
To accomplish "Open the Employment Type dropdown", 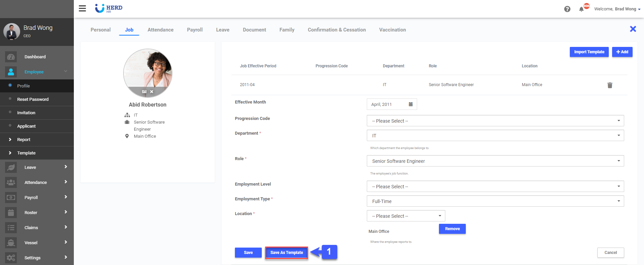I will [x=495, y=201].
